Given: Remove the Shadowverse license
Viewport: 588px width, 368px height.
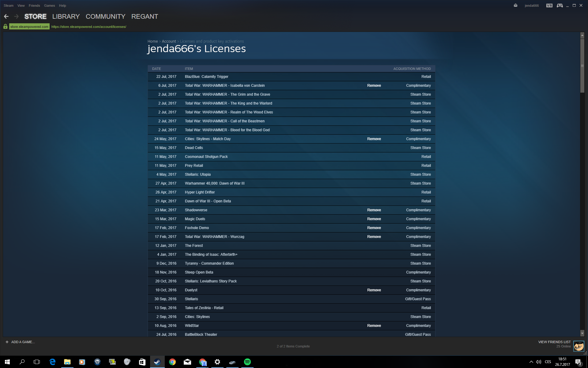Looking at the screenshot, I should 374,210.
